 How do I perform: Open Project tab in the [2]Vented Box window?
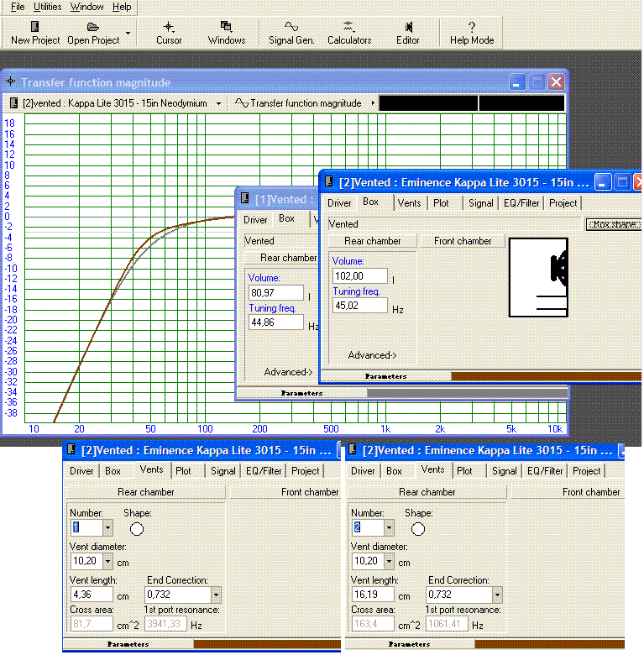[563, 203]
